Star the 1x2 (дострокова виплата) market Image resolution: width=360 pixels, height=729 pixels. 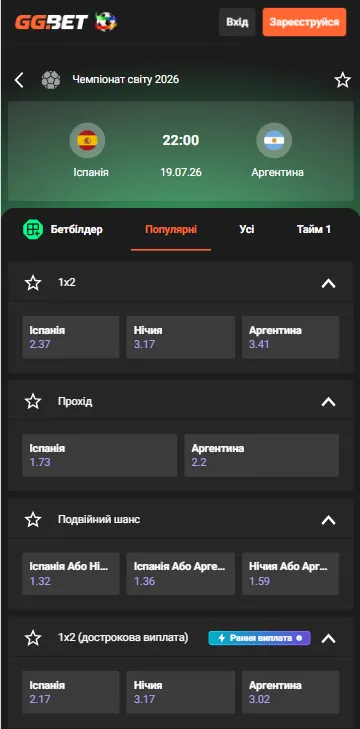pos(33,638)
